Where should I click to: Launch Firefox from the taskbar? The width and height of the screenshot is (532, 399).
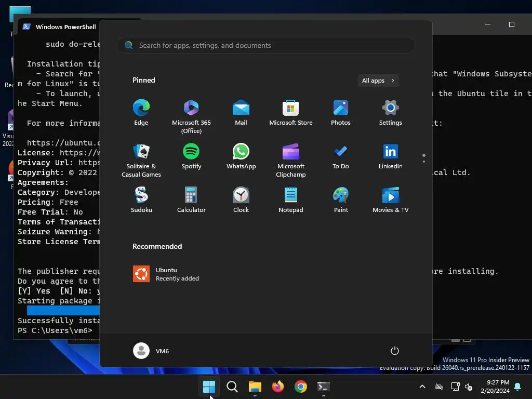277,387
